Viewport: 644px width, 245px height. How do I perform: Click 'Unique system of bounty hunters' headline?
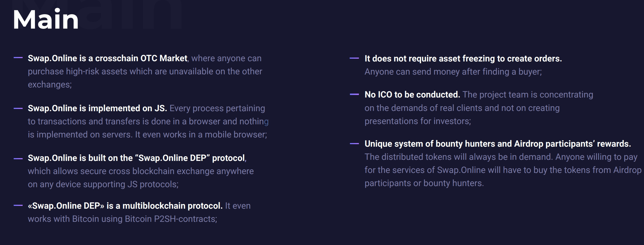(x=498, y=144)
